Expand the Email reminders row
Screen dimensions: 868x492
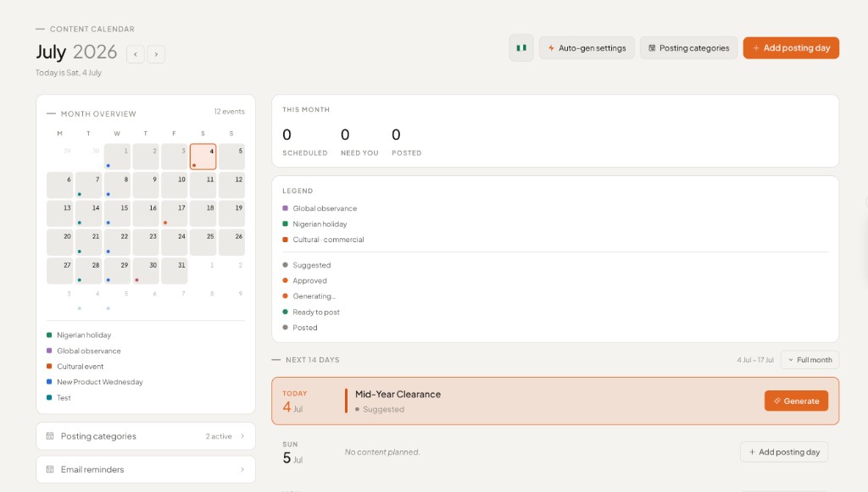[x=146, y=469]
